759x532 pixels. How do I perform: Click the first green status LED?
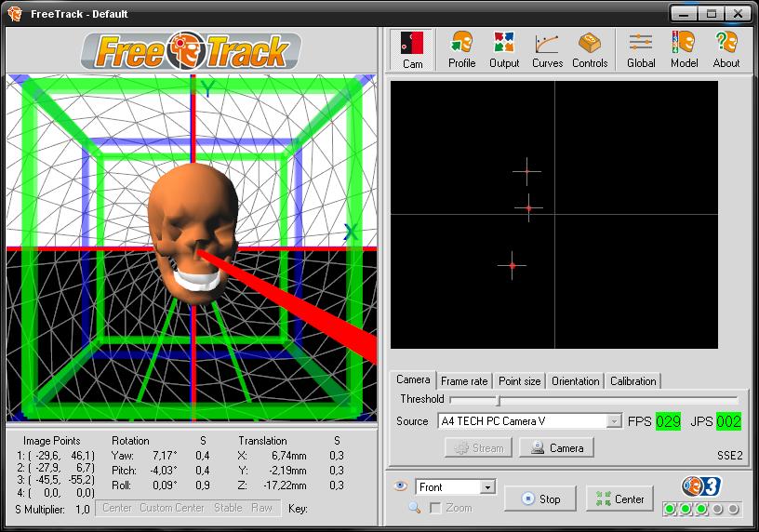(670, 509)
